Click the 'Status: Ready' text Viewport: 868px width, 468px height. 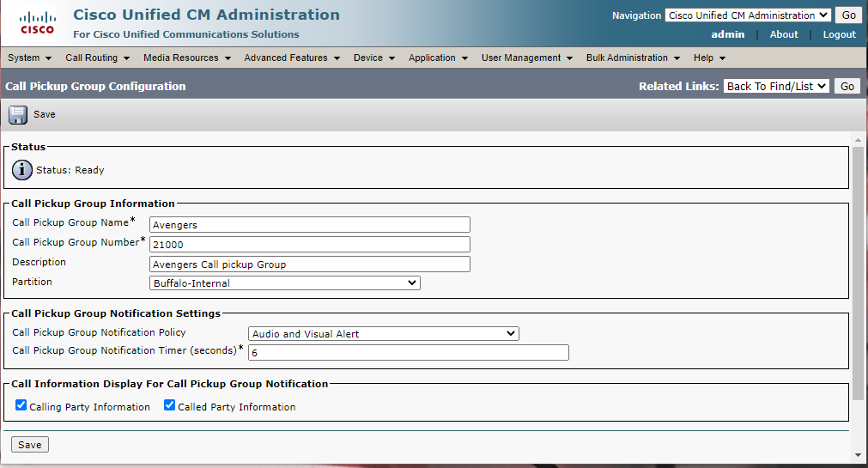click(70, 170)
